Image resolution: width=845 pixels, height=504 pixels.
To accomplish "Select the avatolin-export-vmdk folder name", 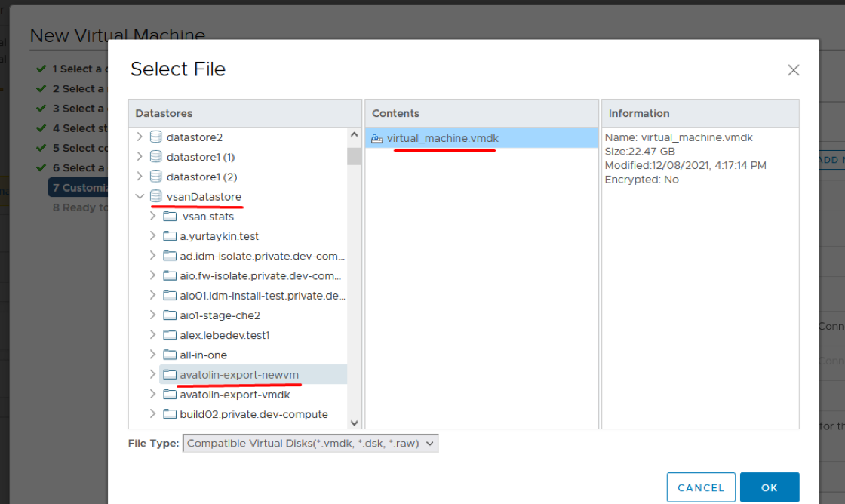I will [235, 395].
